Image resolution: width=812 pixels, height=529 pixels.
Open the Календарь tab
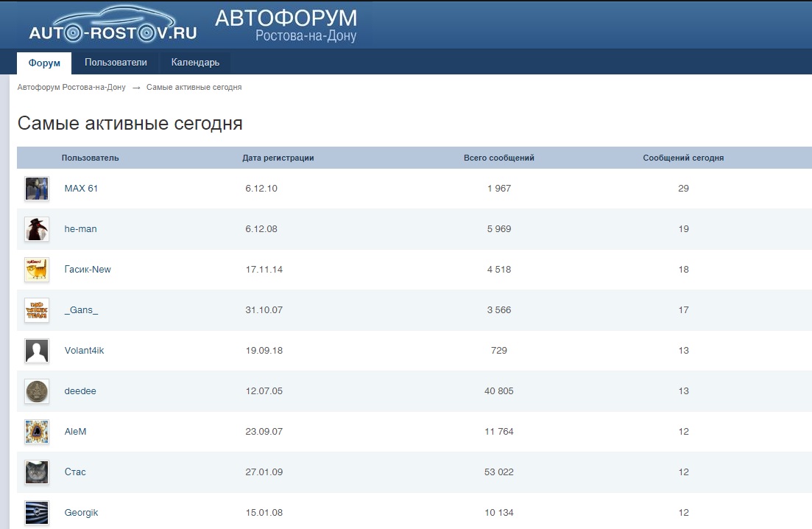click(x=195, y=63)
